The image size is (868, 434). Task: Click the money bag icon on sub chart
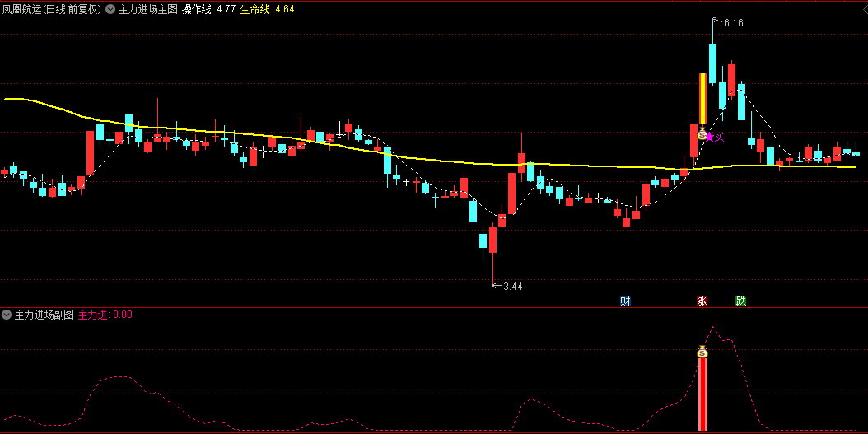click(x=702, y=352)
